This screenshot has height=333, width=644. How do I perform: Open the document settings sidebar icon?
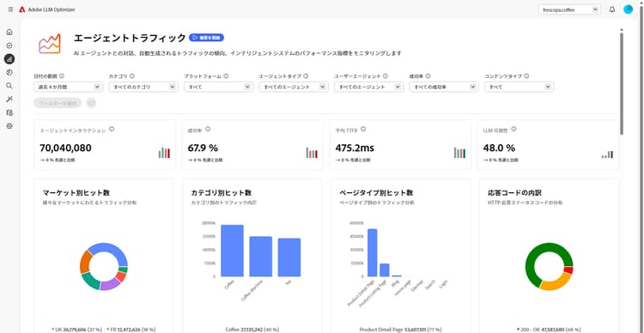[9, 112]
